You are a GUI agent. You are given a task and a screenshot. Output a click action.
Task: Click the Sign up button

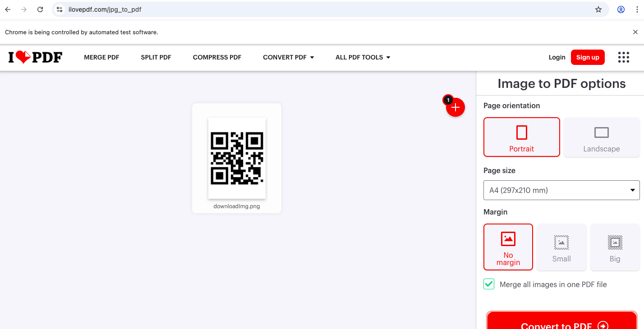(x=588, y=57)
